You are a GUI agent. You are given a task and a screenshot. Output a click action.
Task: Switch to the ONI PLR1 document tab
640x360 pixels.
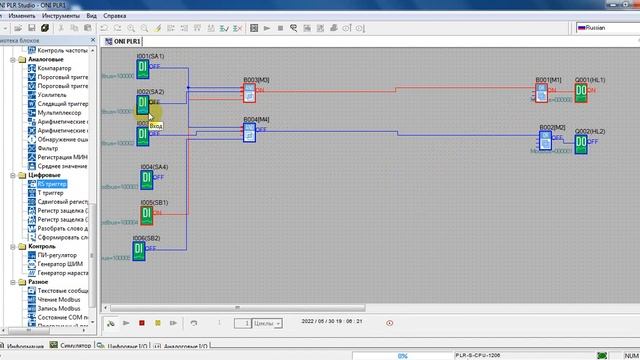click(122, 41)
